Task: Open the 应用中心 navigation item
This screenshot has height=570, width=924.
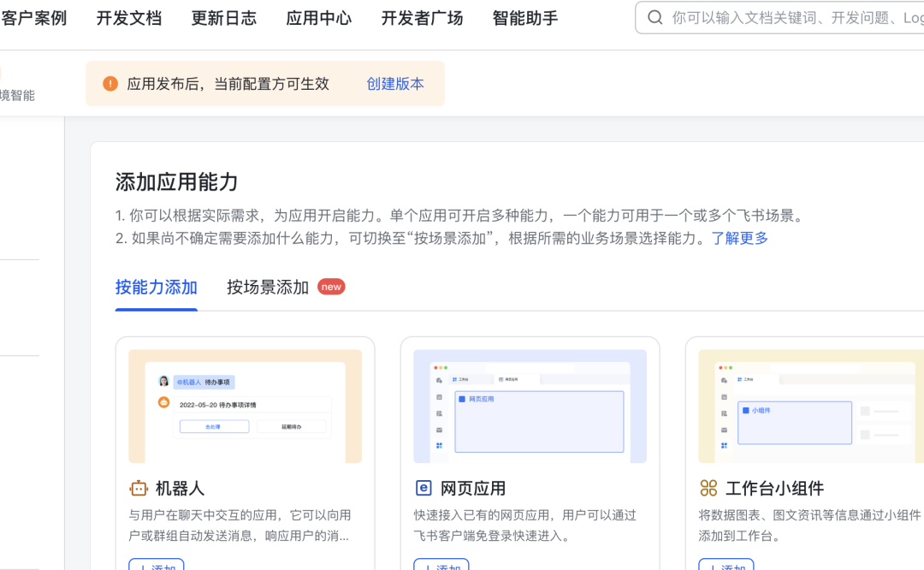Action: [x=318, y=18]
